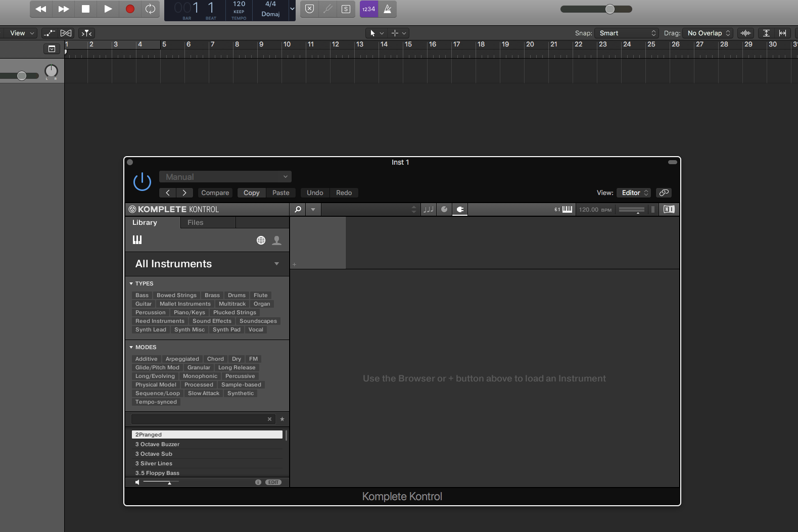Image resolution: width=798 pixels, height=532 pixels.
Task: Open the LCD display mode dropdown arrow
Action: tap(292, 9)
